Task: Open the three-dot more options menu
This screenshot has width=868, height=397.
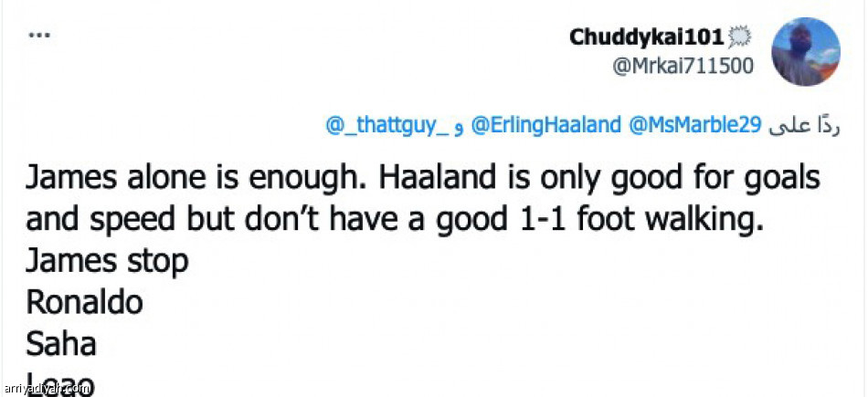Action: pos(37,36)
